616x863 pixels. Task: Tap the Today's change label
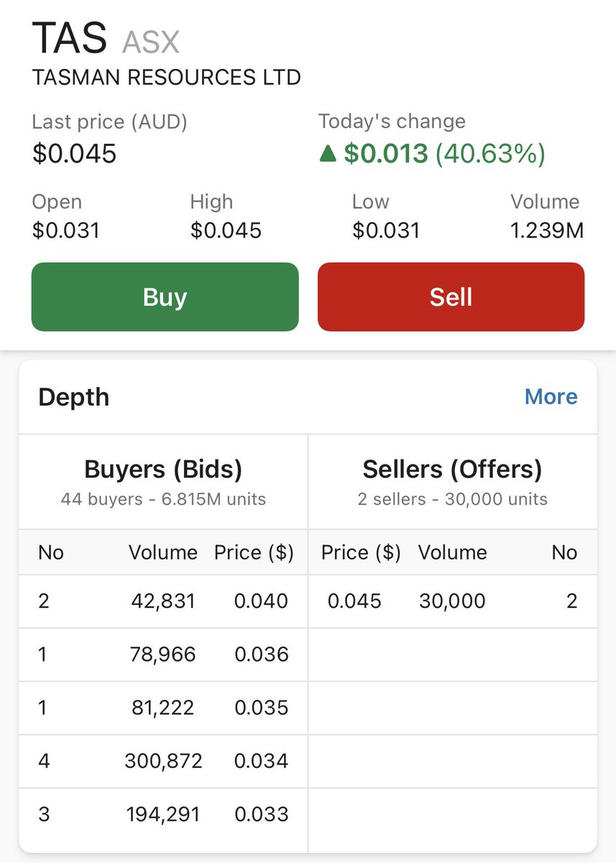[392, 122]
